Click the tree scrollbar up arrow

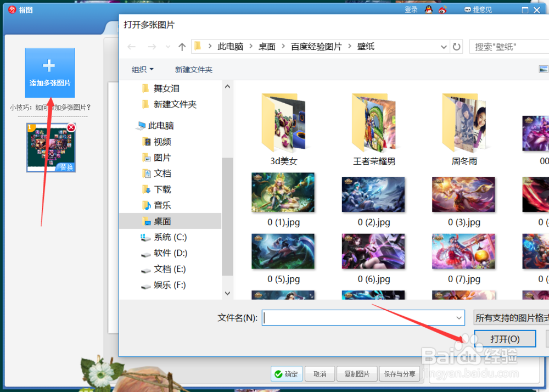point(228,86)
